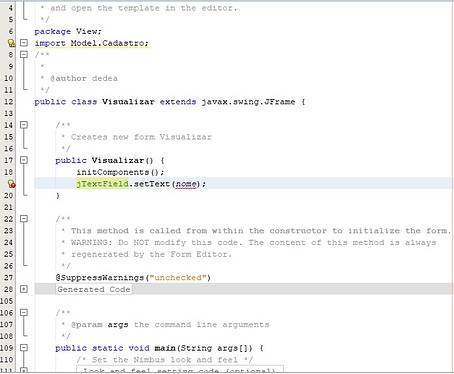Viewport: 454px width, 374px height.
Task: Collapse the WARNING Do NOT modify comment fold
Action: pyautogui.click(x=24, y=219)
